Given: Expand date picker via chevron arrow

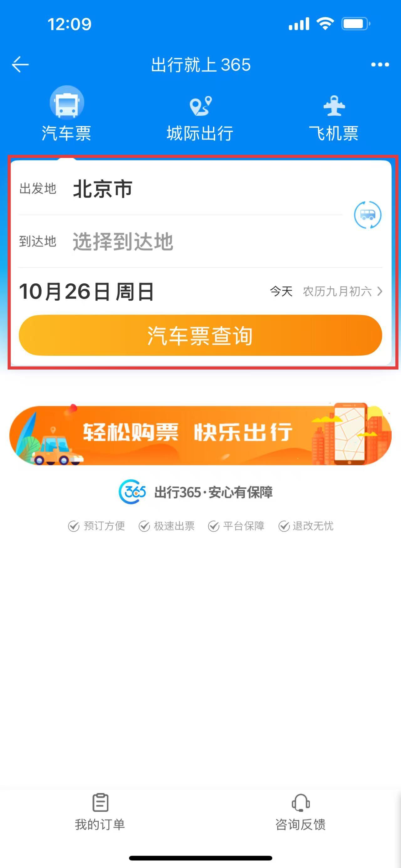Looking at the screenshot, I should (379, 291).
